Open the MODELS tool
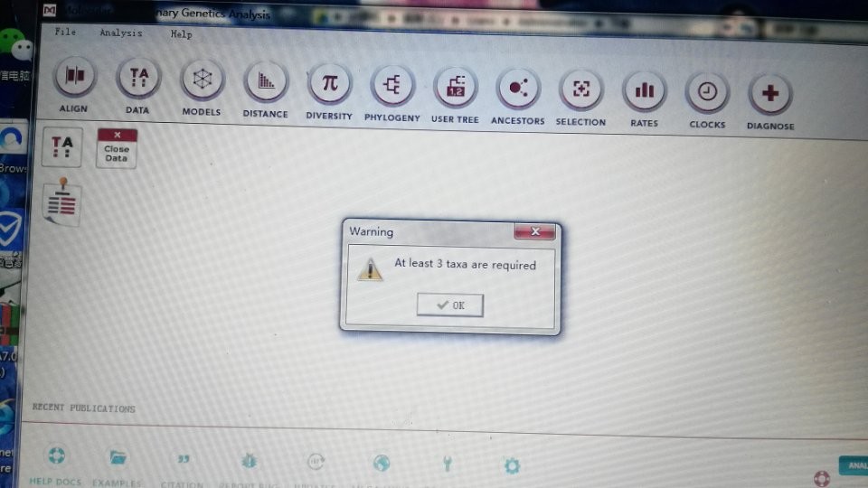868x488 pixels. coord(202,80)
